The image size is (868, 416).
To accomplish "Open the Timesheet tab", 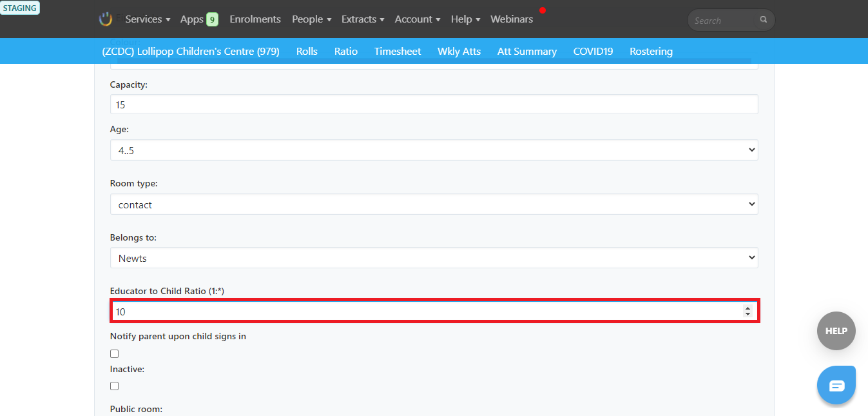I will click(398, 52).
